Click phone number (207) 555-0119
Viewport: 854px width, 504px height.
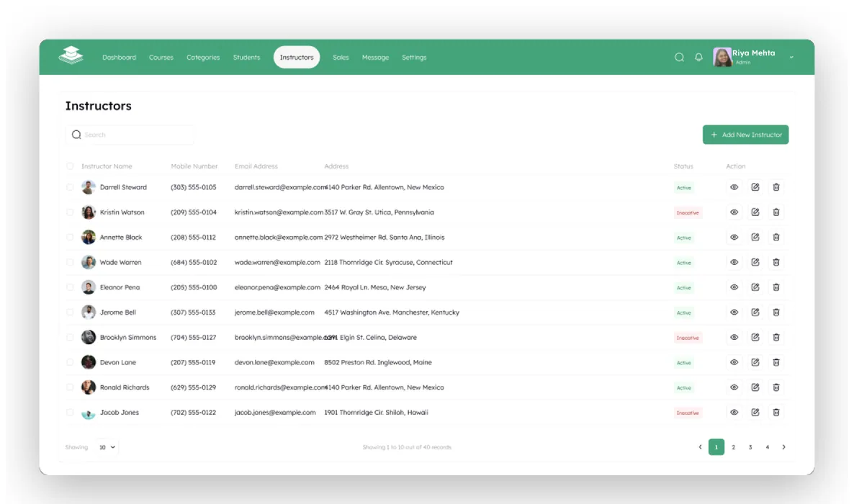193,362
